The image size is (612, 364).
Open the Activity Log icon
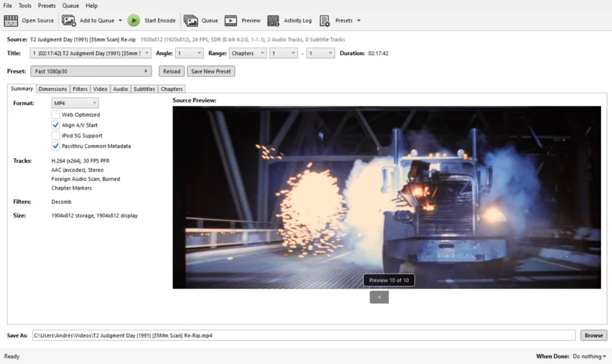273,21
